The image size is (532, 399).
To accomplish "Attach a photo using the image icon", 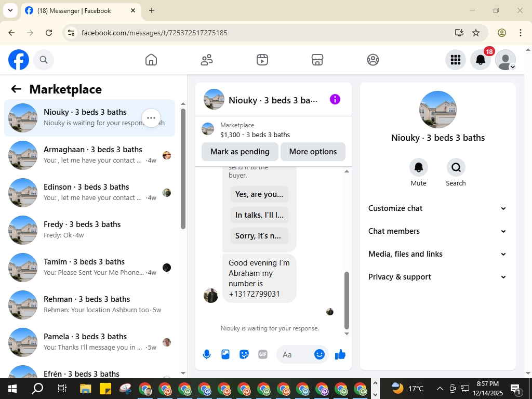I will 225,354.
